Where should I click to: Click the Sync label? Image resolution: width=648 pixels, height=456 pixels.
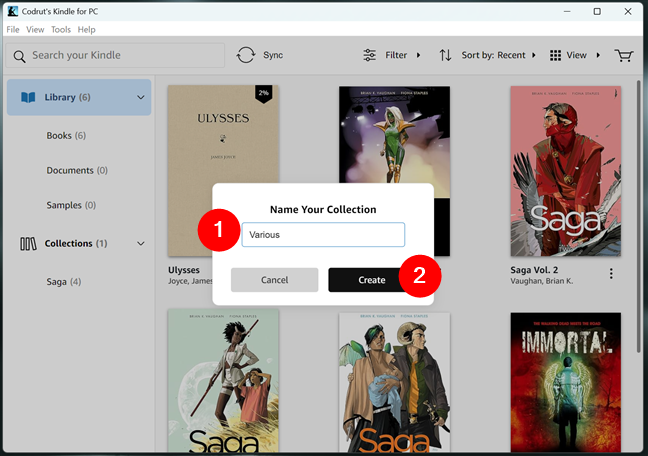click(273, 55)
